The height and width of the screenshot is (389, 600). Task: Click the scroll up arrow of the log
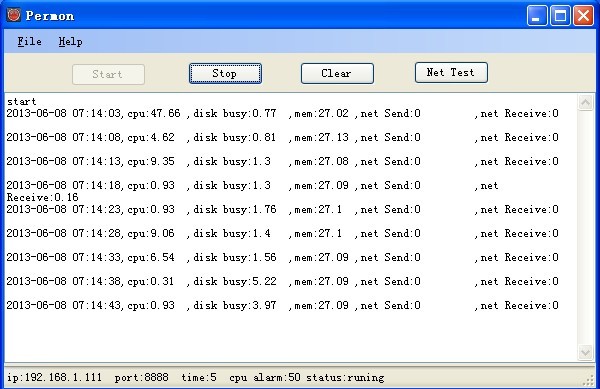point(585,102)
